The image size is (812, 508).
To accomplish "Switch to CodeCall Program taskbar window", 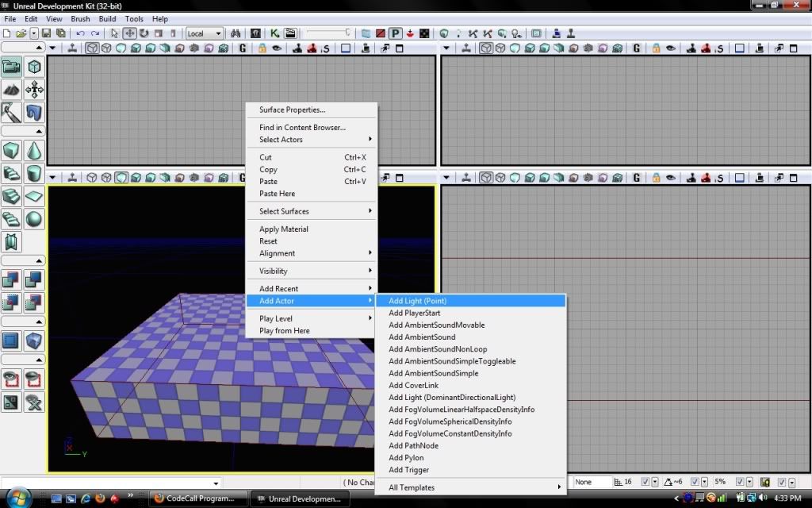I will coord(199,498).
